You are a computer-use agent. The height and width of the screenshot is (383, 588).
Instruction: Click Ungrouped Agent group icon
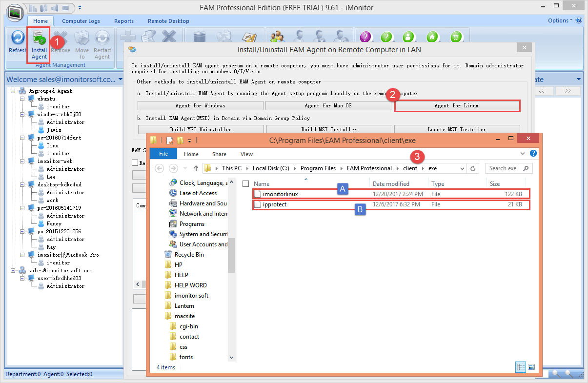pyautogui.click(x=22, y=91)
